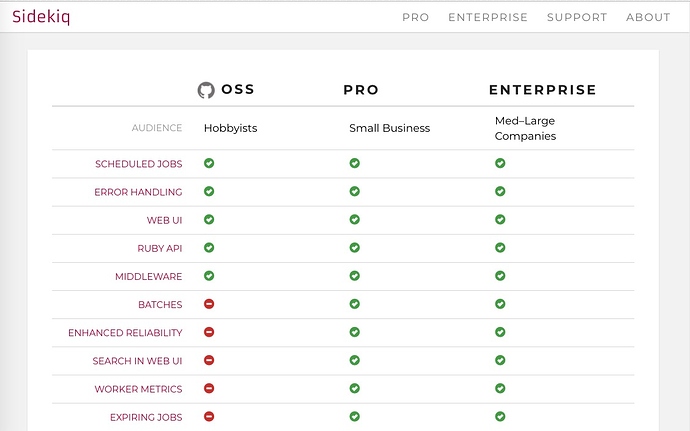The image size is (690, 431).
Task: Click PRO green check for Middleware
Action: 355,276
